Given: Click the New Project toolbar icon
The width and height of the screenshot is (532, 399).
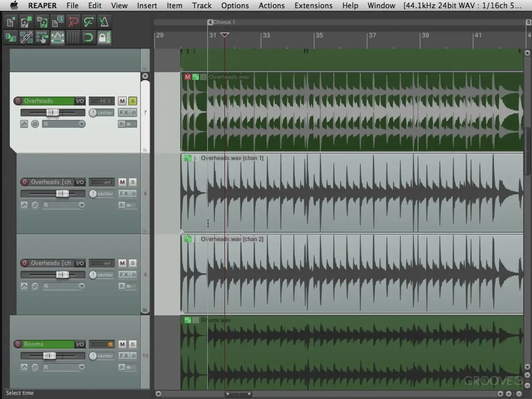Looking at the screenshot, I should pos(10,22).
